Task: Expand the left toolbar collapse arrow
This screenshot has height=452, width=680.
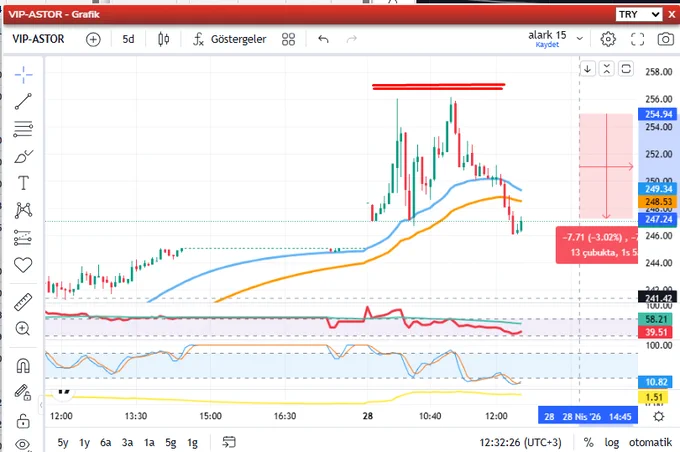Action: pos(41,406)
